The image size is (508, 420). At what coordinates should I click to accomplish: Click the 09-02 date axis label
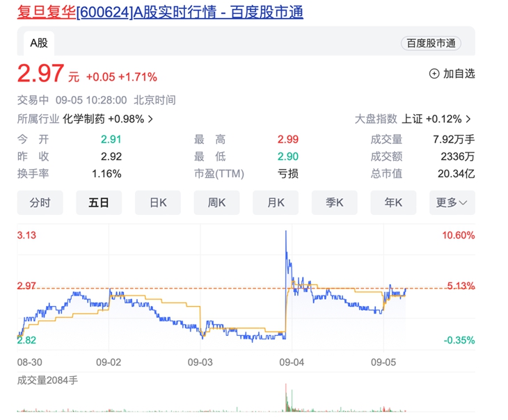coord(109,362)
